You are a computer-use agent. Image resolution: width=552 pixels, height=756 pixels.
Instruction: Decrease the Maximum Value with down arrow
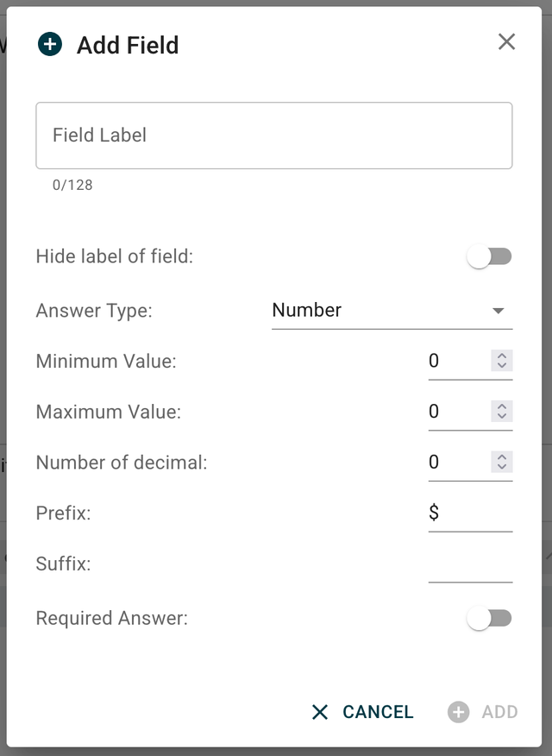(x=502, y=416)
